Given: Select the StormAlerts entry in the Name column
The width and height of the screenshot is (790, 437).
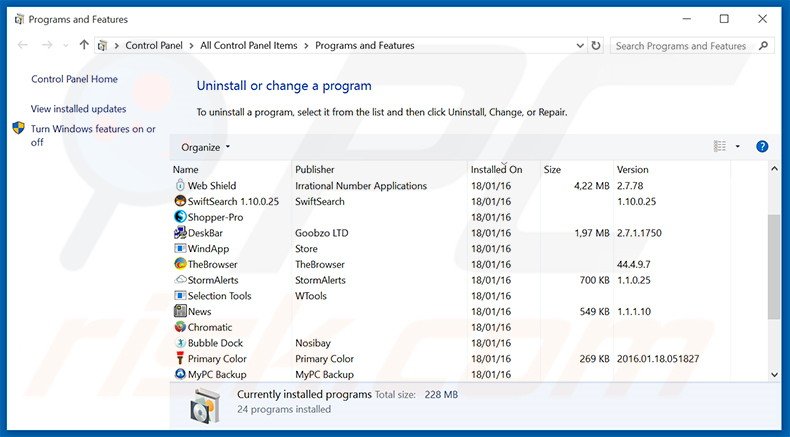Looking at the screenshot, I should 213,280.
